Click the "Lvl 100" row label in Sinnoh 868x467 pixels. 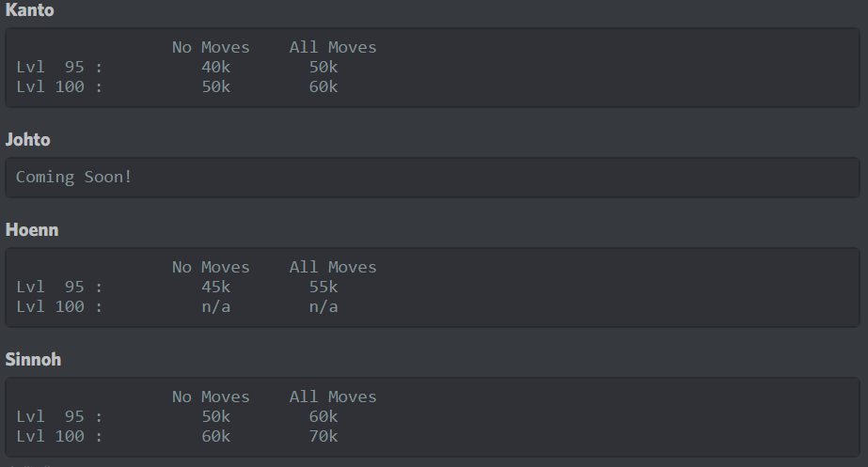(x=54, y=436)
